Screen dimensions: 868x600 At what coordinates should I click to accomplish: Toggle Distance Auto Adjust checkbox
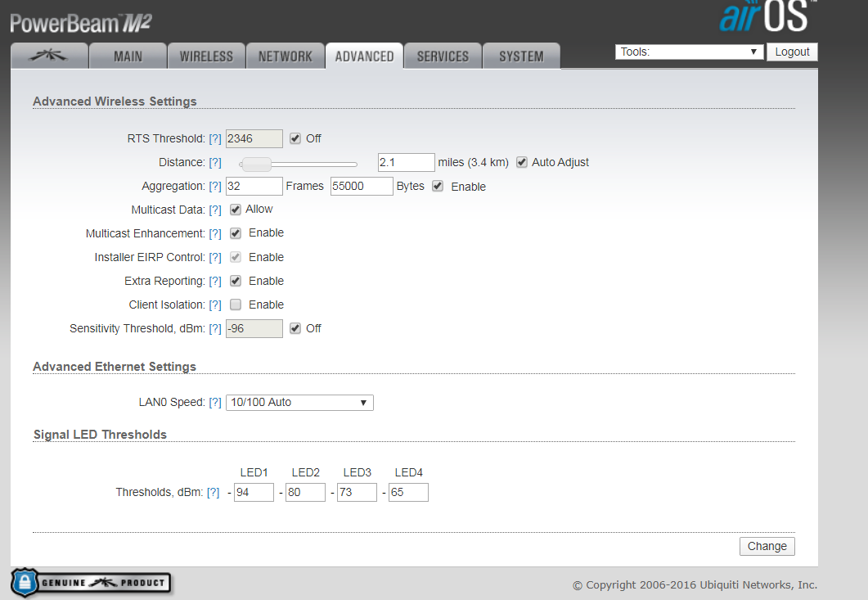click(x=521, y=162)
